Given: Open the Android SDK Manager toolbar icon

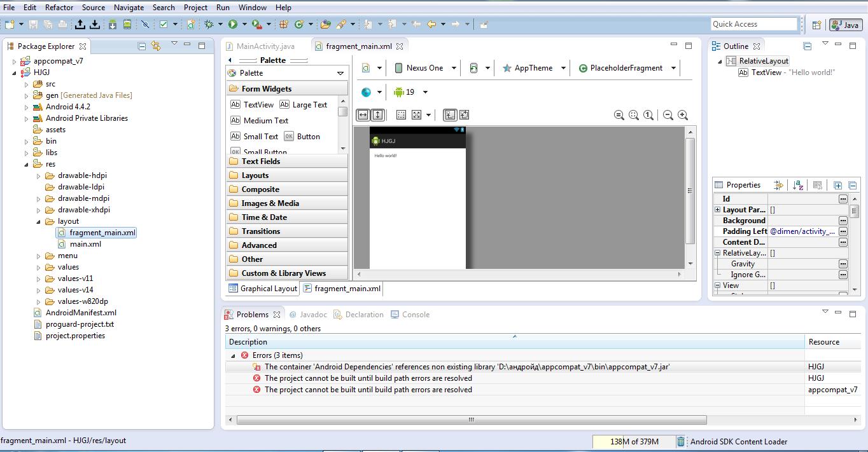Looking at the screenshot, I should click(113, 24).
